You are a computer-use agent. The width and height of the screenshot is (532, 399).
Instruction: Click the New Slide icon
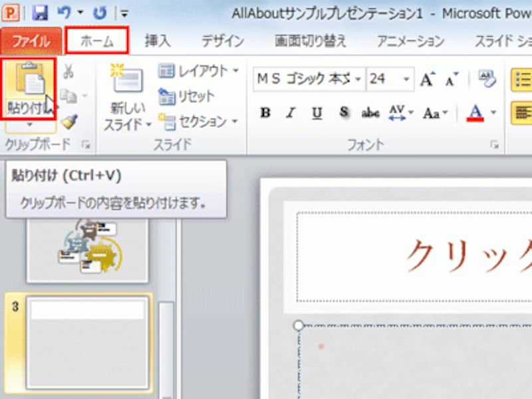[127, 78]
